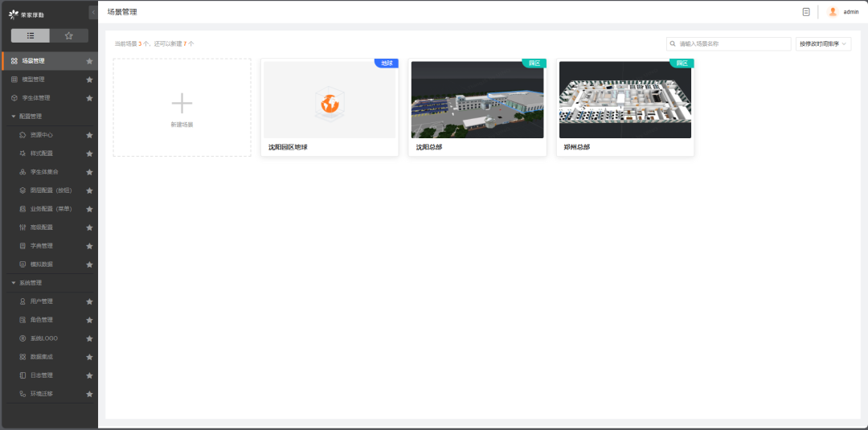Open the 沈阳总部 scene thumbnail
Screen dimensions: 868x430
coord(477,100)
